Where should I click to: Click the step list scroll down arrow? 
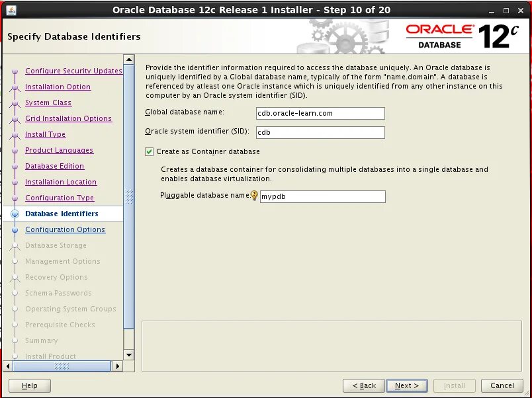tap(129, 355)
